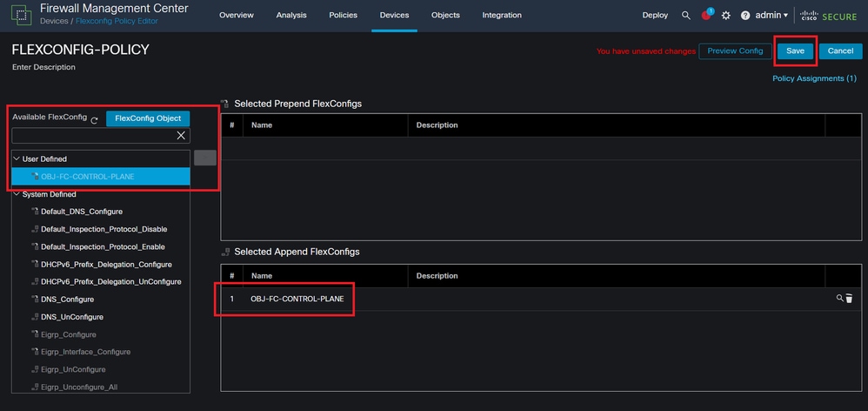Refresh the Available FlexConfig list
Viewport: 868px width, 411px height.
(x=94, y=120)
